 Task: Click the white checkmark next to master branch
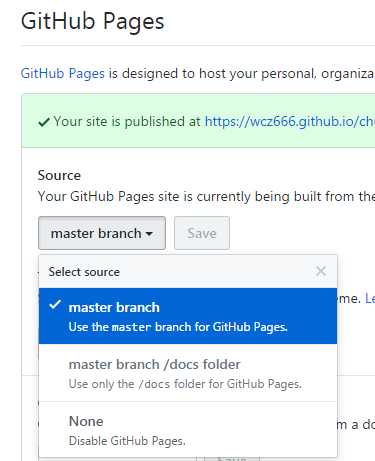[55, 305]
